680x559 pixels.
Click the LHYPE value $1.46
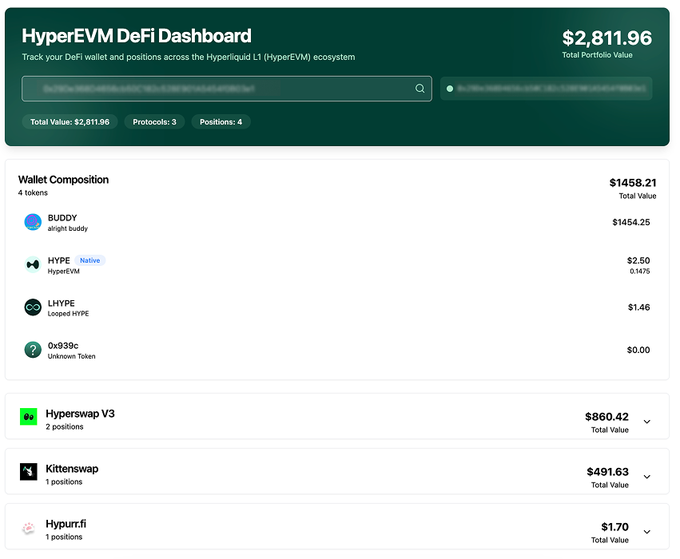point(639,307)
